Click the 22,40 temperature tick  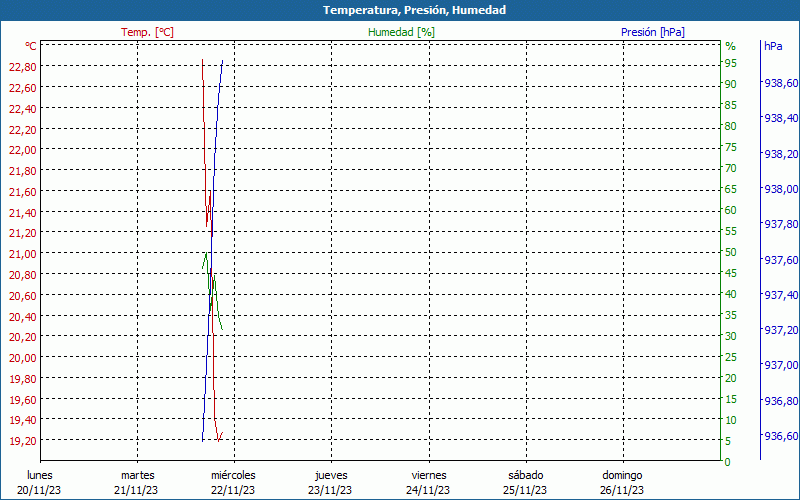[x=23, y=109]
